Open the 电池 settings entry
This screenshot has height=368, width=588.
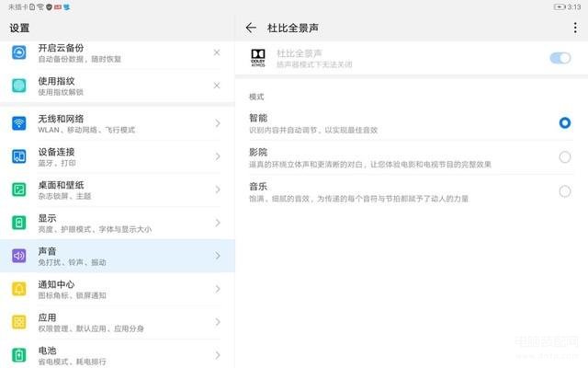(118, 354)
